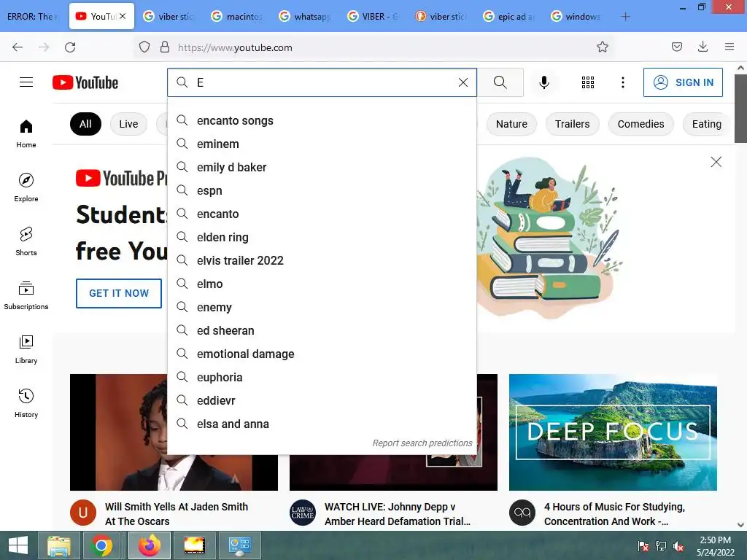Open Explore in the sidebar
747x560 pixels.
click(x=26, y=187)
